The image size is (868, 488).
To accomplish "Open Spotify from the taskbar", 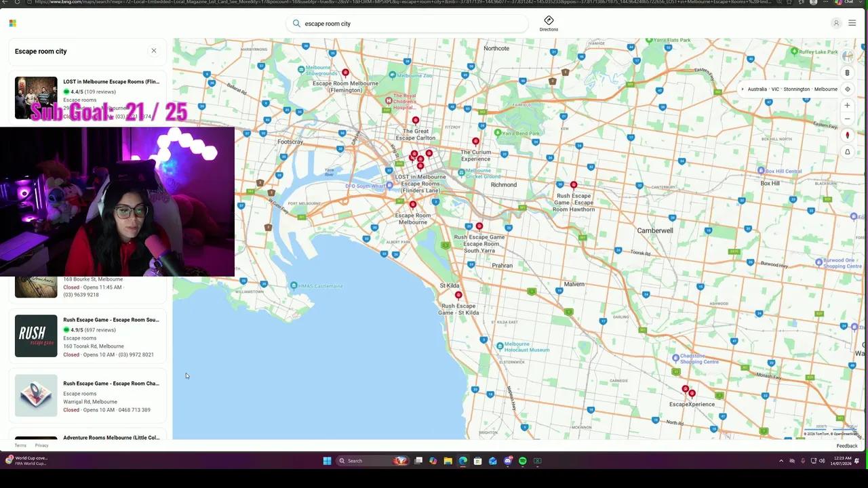I will pos(522,461).
